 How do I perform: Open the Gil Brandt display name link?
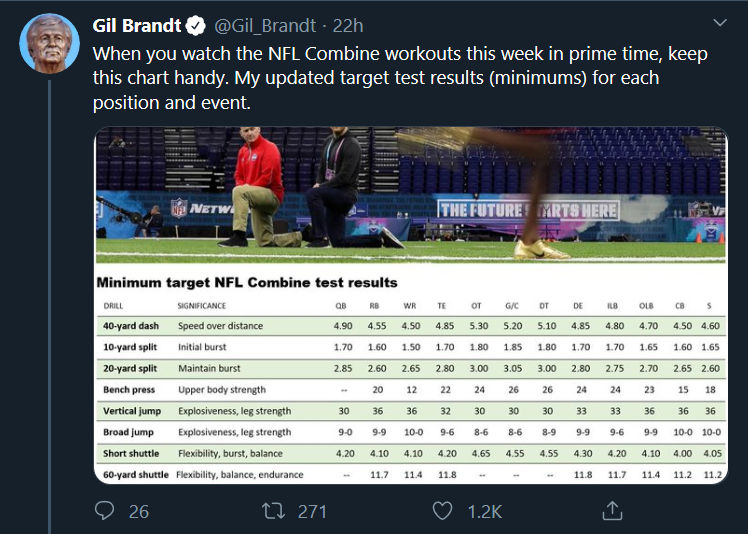click(x=137, y=26)
